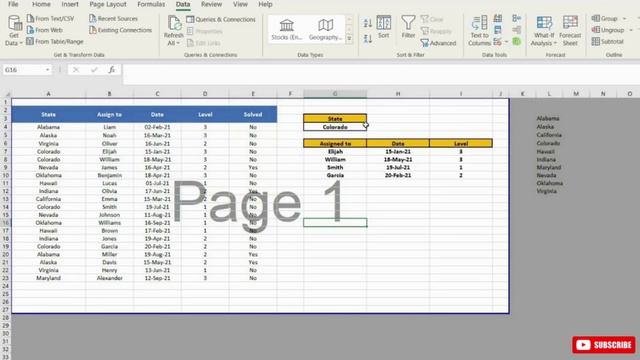The width and height of the screenshot is (640, 360).
Task: Click Virginia in the side list
Action: [547, 191]
